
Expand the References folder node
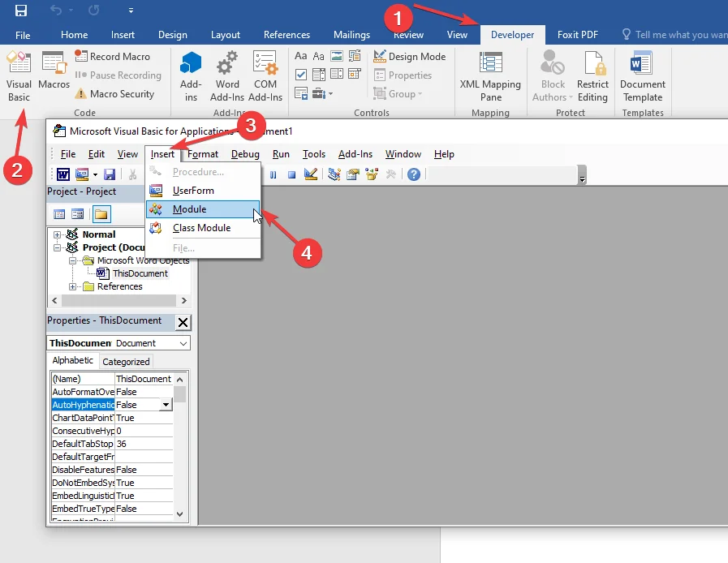click(72, 287)
